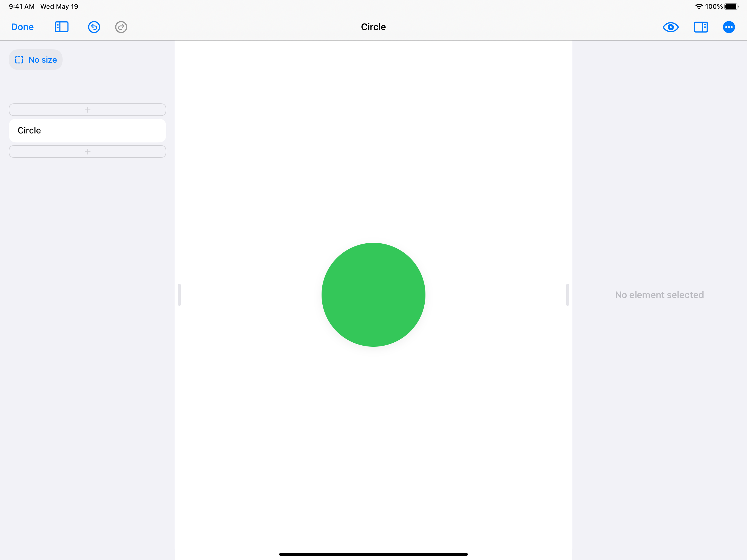Tap the Circle title in the toolbar
Screen dimensions: 747x560
tap(373, 27)
